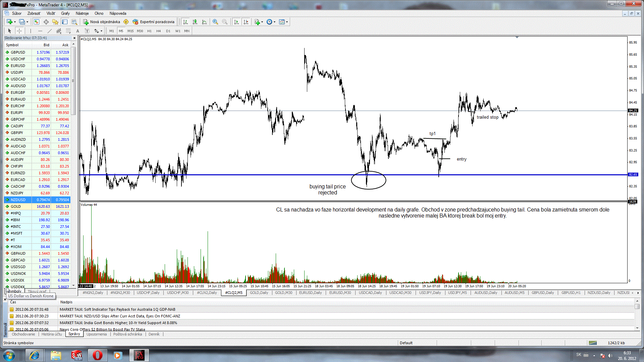Open the indicators list dropdown
The width and height of the screenshot is (644, 362).
tap(259, 22)
